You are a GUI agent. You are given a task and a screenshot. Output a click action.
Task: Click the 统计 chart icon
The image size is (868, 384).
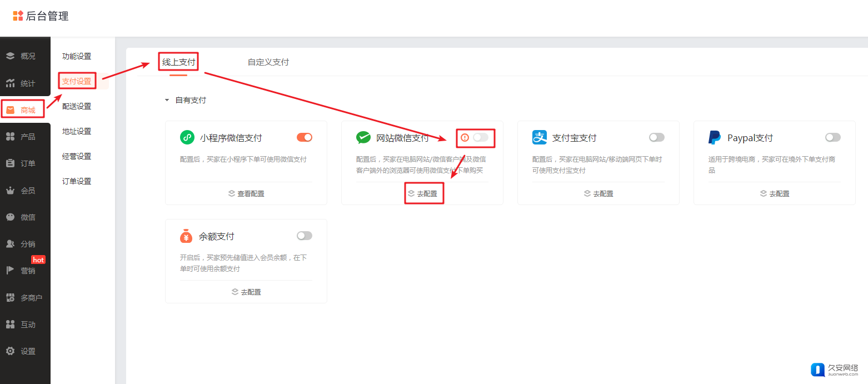10,83
